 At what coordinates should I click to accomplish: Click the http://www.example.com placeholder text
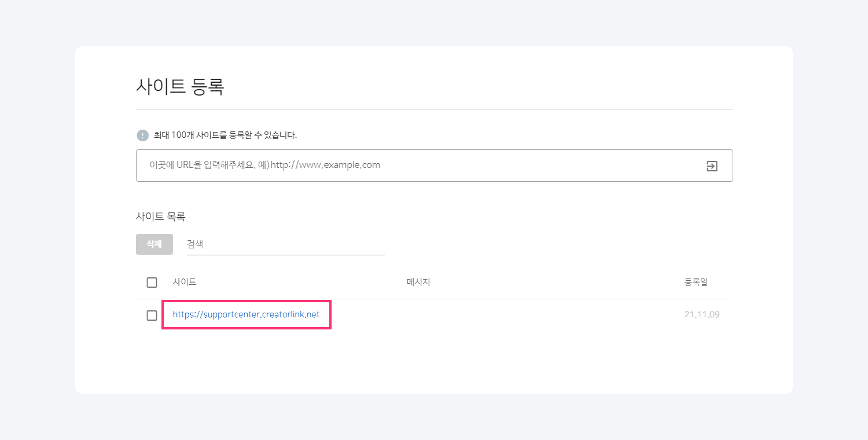point(325,165)
